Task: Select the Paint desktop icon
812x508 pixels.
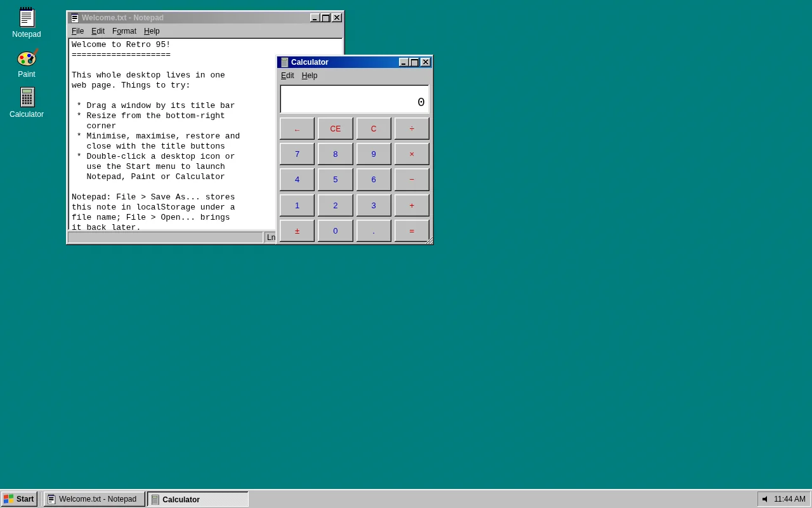Action: 27,63
